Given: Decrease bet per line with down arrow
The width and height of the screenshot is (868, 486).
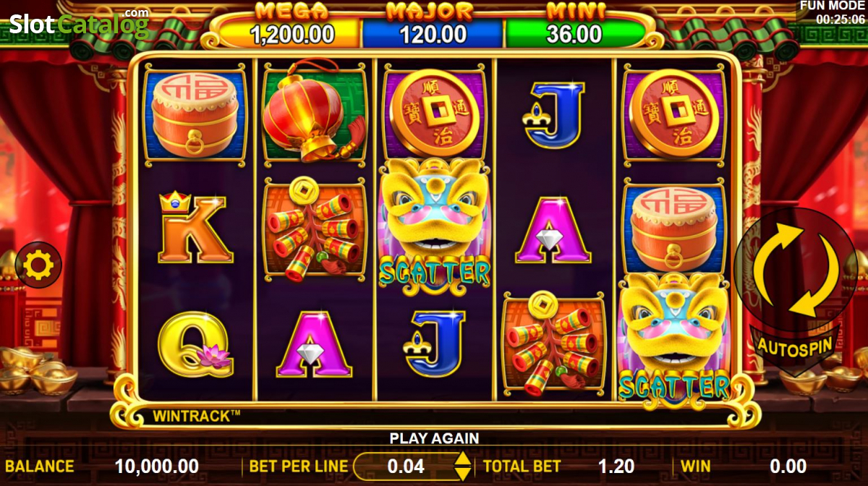Looking at the screenshot, I should pyautogui.click(x=462, y=474).
